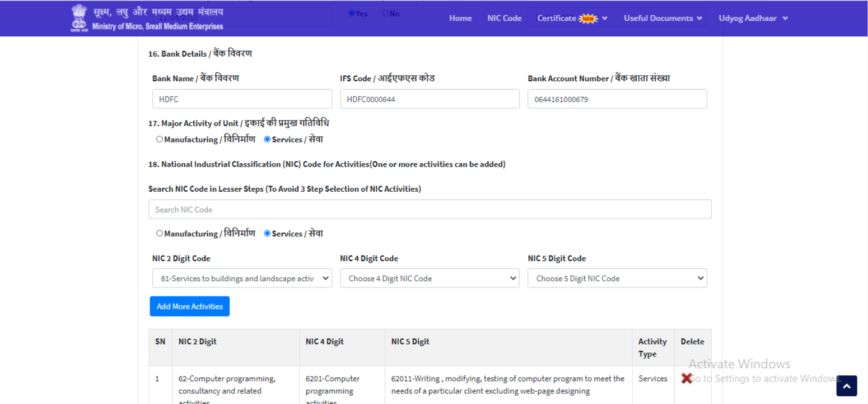Expand the Choose 5 Digit NIC Code dropdown
The image size is (868, 404).
tap(617, 278)
